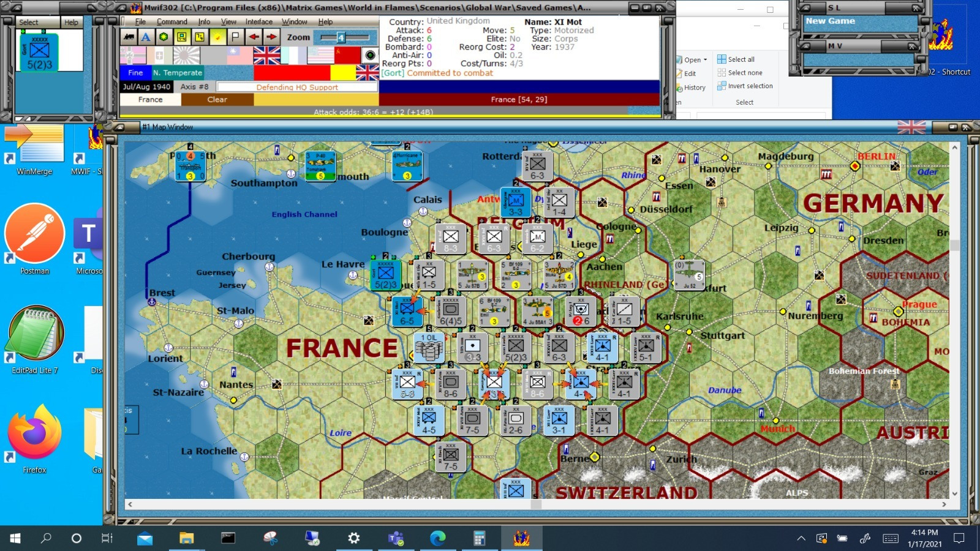Select the Union Jack flag in country bar
980x551 pixels.
click(266, 55)
